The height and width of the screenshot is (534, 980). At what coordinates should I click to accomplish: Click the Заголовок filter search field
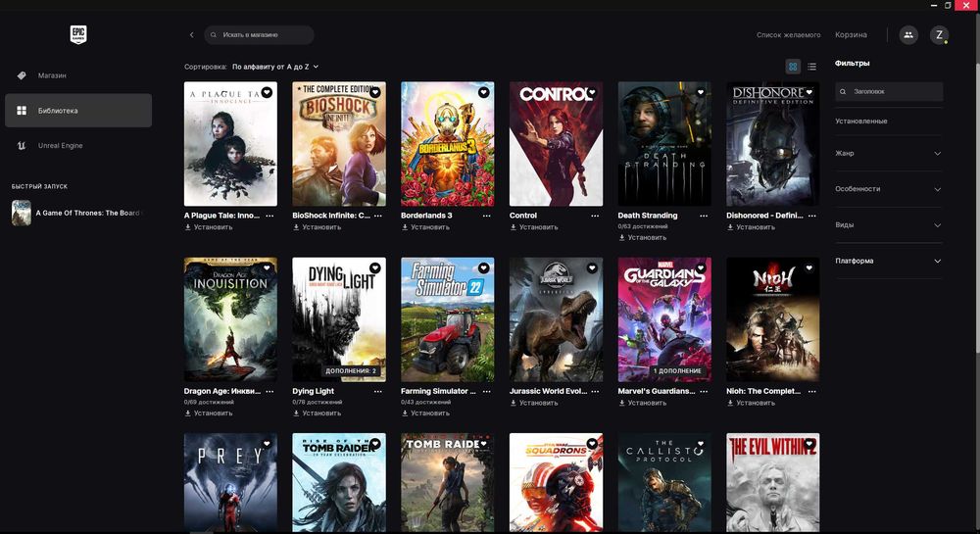[889, 92]
